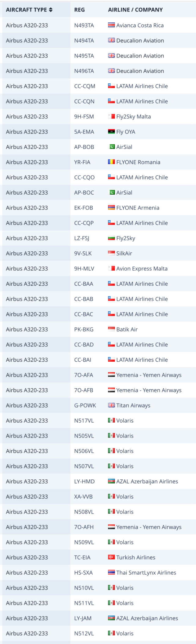Click the Thai flag beside Thai SmartLynx
Image resolution: width=196 pixels, height=644 pixels.
(111, 573)
